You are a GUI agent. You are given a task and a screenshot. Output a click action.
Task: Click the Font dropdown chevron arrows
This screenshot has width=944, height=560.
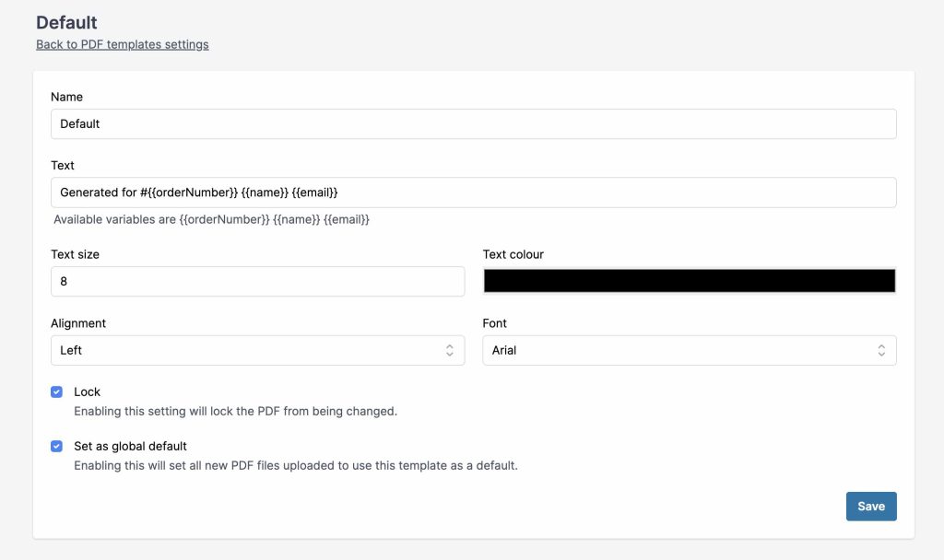point(881,350)
